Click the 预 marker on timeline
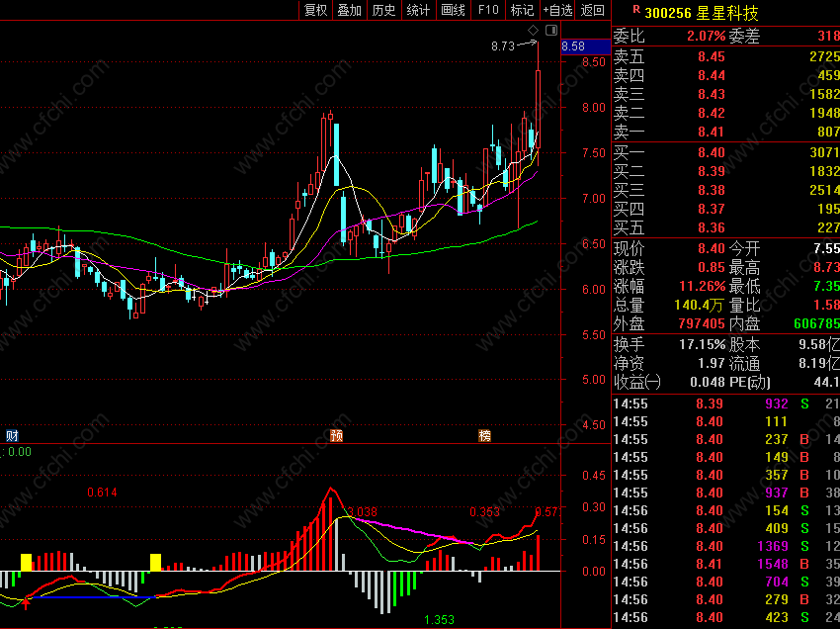 pyautogui.click(x=336, y=435)
